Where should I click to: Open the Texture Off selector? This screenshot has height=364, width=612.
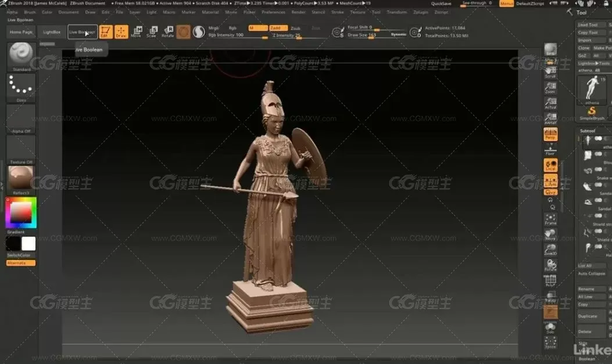pos(21,150)
